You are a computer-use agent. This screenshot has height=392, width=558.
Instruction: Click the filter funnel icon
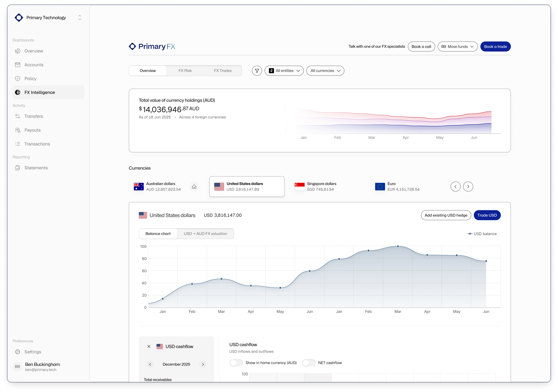(257, 71)
